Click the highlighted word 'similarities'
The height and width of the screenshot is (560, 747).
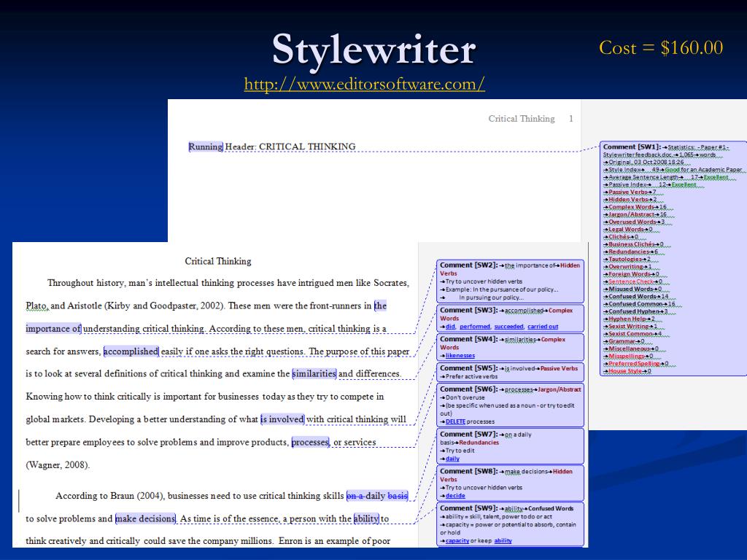click(x=314, y=374)
